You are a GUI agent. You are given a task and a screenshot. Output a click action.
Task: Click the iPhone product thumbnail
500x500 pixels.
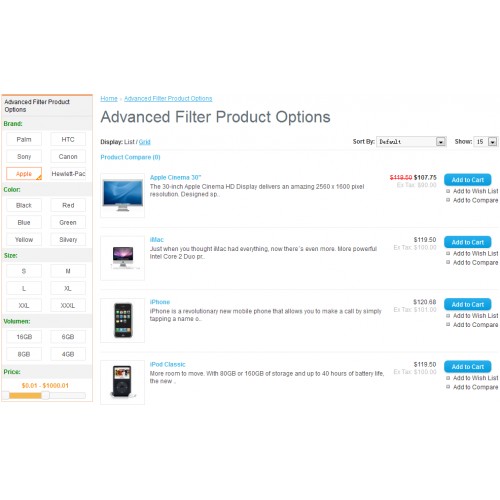122,320
